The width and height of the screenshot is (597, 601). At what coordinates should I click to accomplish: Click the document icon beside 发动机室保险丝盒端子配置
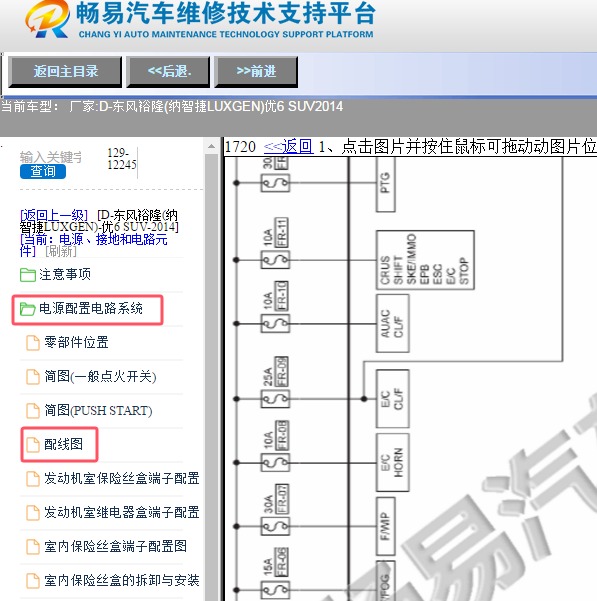coord(33,479)
